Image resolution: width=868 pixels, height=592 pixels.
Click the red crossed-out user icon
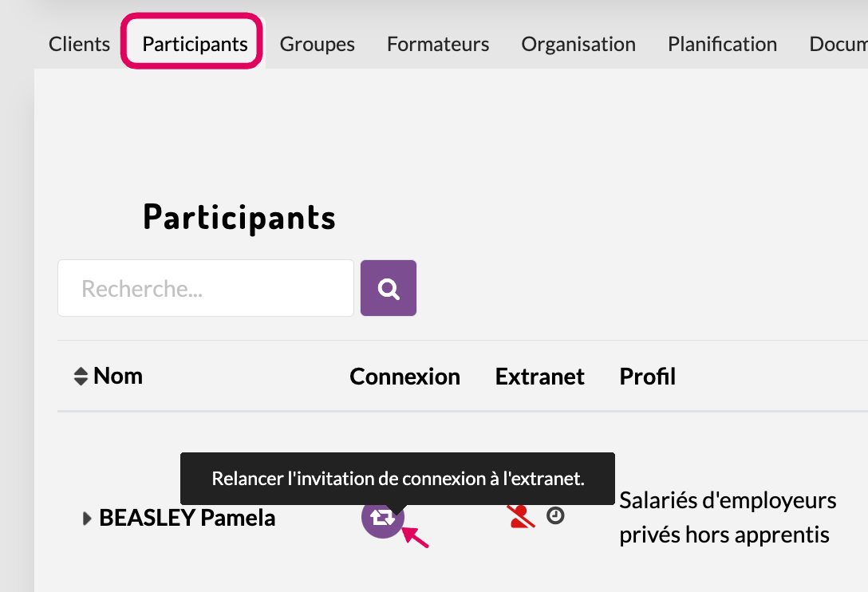tap(522, 517)
